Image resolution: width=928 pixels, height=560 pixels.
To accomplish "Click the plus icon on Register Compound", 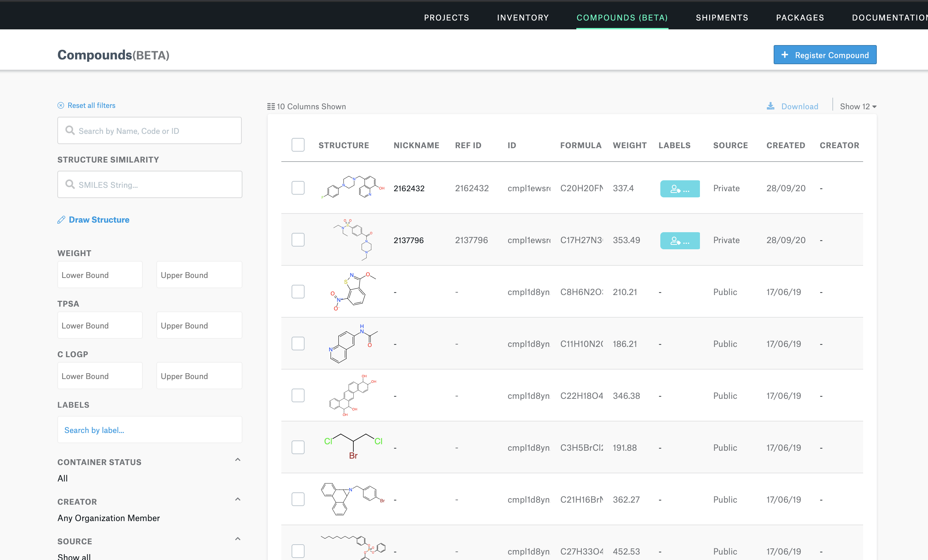I will click(785, 55).
